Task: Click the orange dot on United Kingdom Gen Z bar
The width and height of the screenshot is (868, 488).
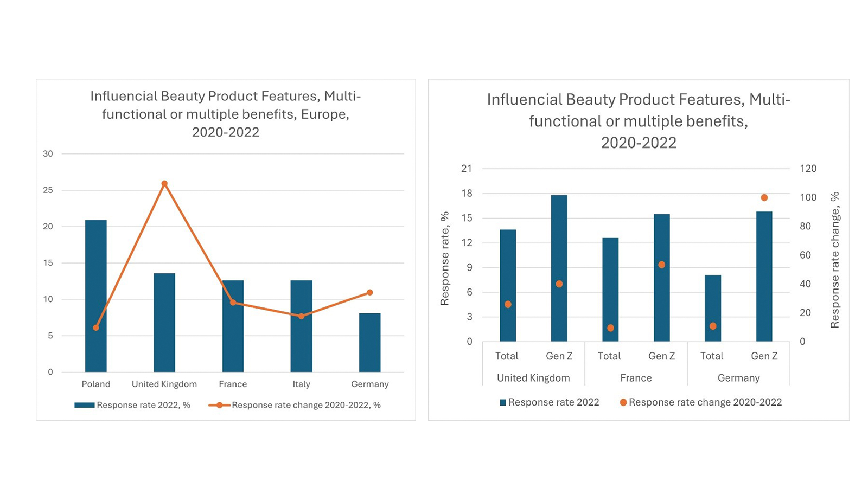Action: (559, 284)
